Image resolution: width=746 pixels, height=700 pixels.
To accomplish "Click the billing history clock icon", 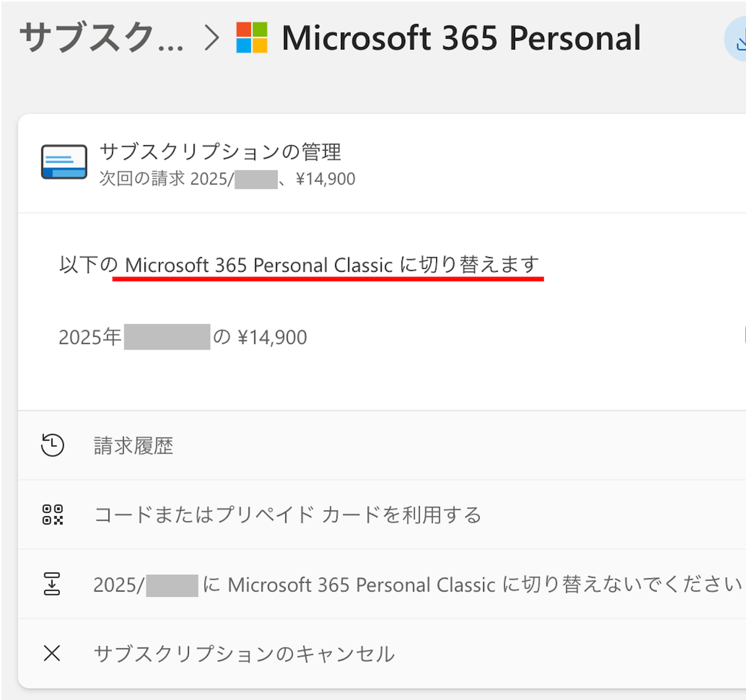I will point(53,446).
